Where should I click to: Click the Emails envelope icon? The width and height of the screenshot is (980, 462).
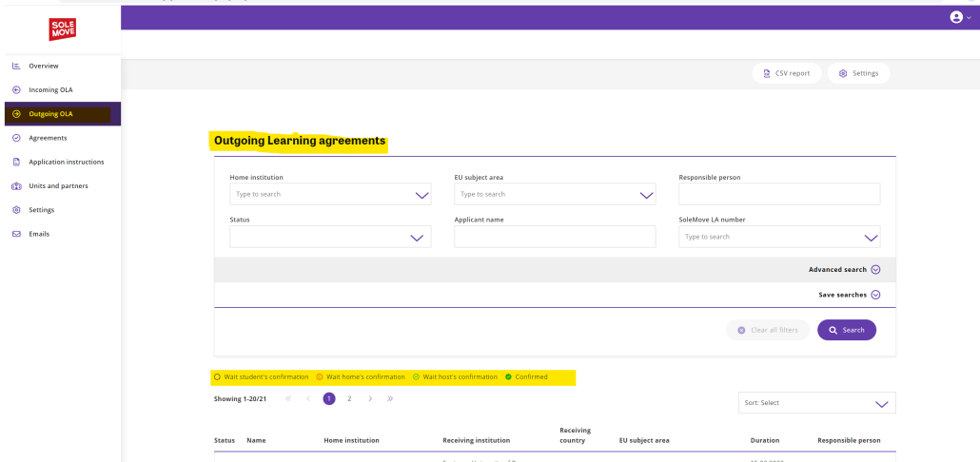(17, 234)
